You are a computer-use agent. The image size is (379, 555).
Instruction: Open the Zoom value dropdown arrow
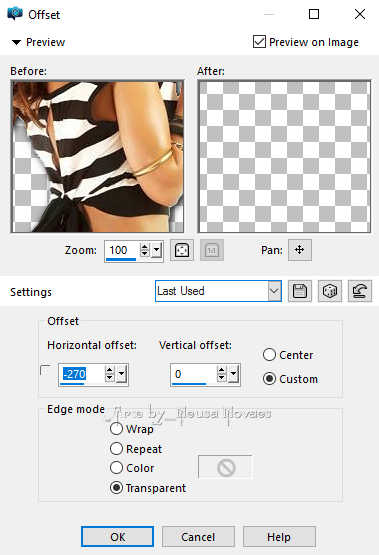[x=157, y=250]
